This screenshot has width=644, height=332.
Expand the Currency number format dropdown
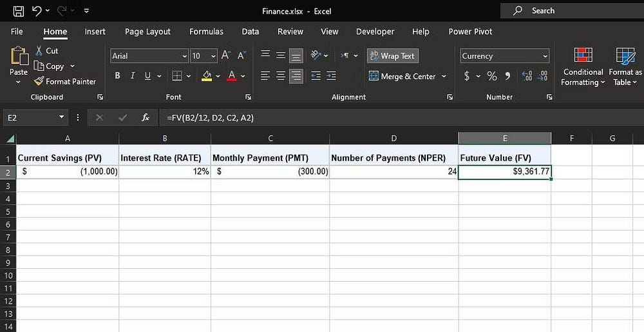click(x=545, y=57)
